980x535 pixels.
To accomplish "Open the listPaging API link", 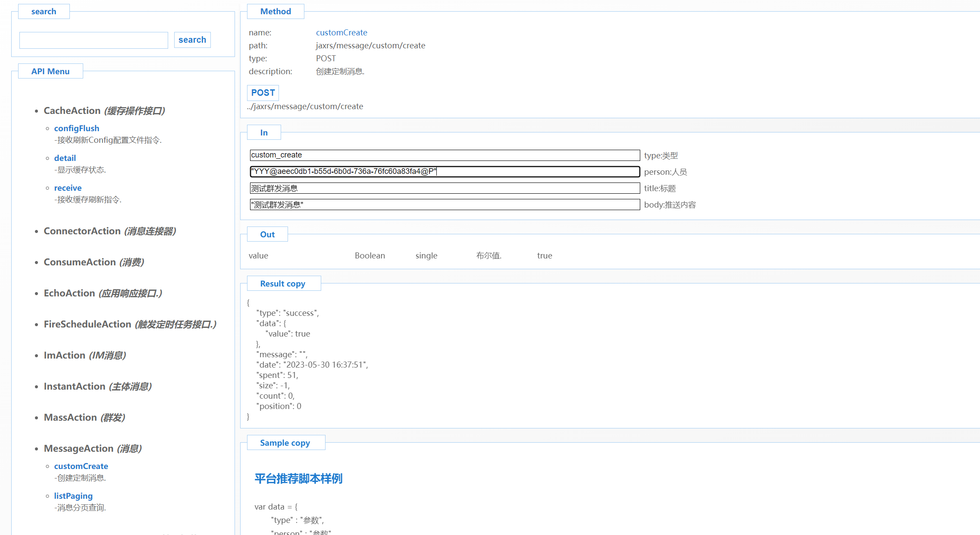I will pyautogui.click(x=73, y=496).
